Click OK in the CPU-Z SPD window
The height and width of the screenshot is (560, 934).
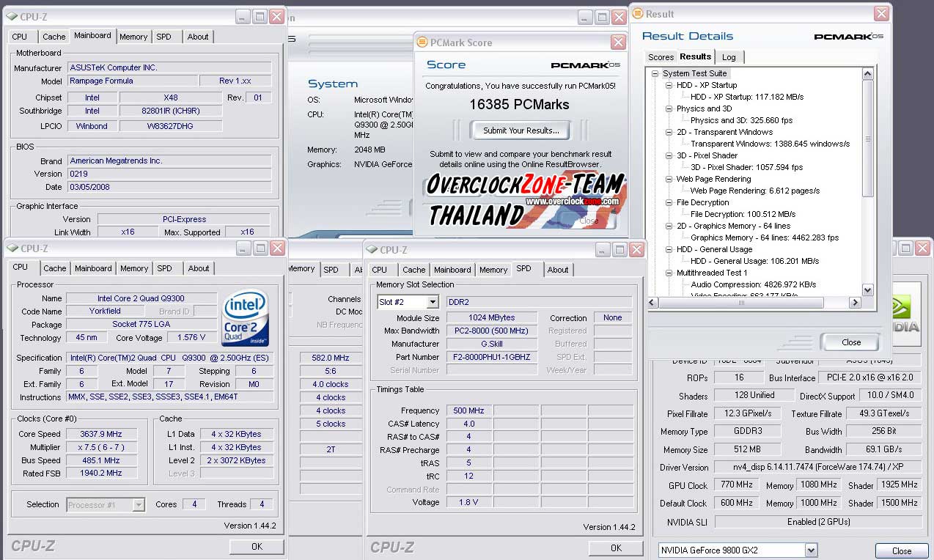click(616, 548)
